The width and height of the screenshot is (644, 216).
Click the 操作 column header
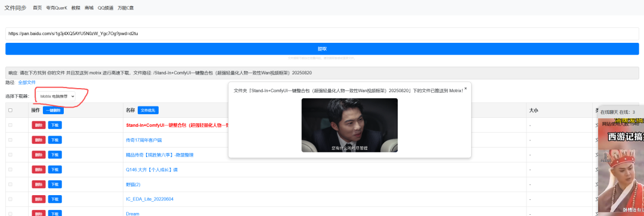click(x=36, y=110)
